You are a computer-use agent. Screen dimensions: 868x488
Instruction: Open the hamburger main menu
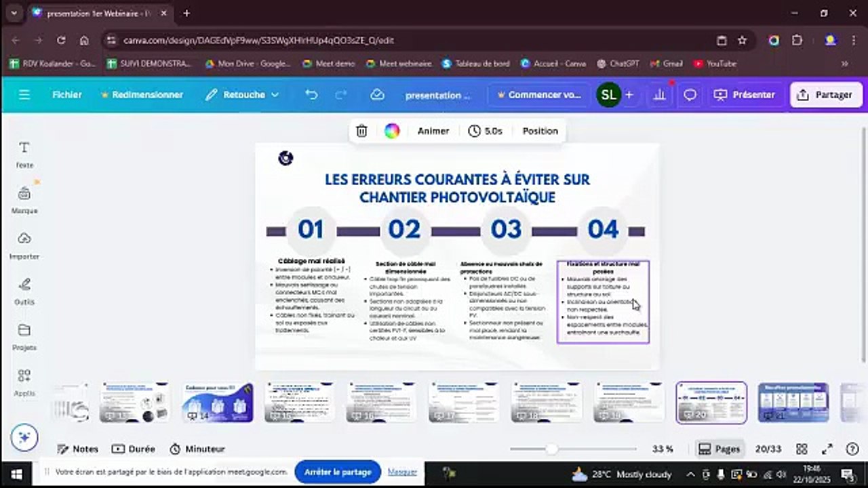[24, 95]
